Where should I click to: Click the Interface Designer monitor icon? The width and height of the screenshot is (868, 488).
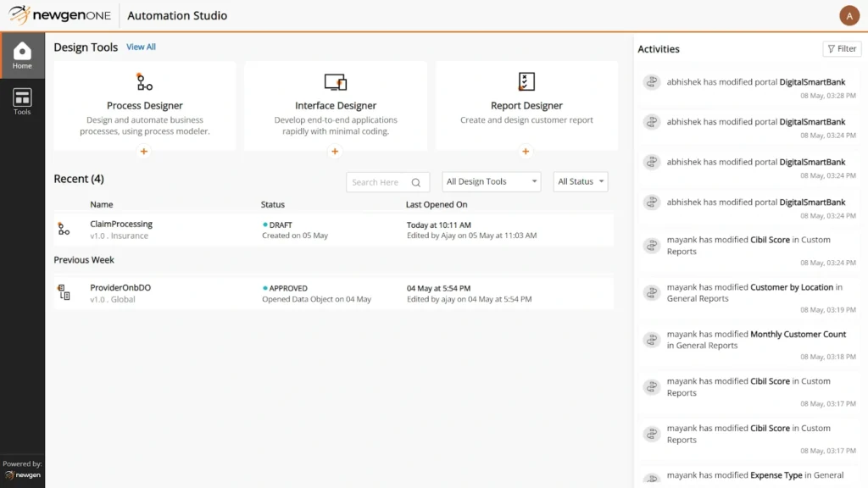(335, 80)
